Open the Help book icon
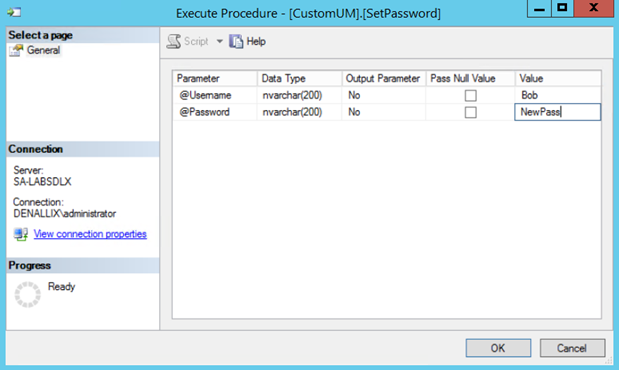619x370 pixels. pos(236,41)
